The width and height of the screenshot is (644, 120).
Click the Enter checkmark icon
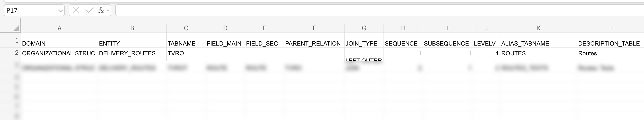(x=89, y=11)
